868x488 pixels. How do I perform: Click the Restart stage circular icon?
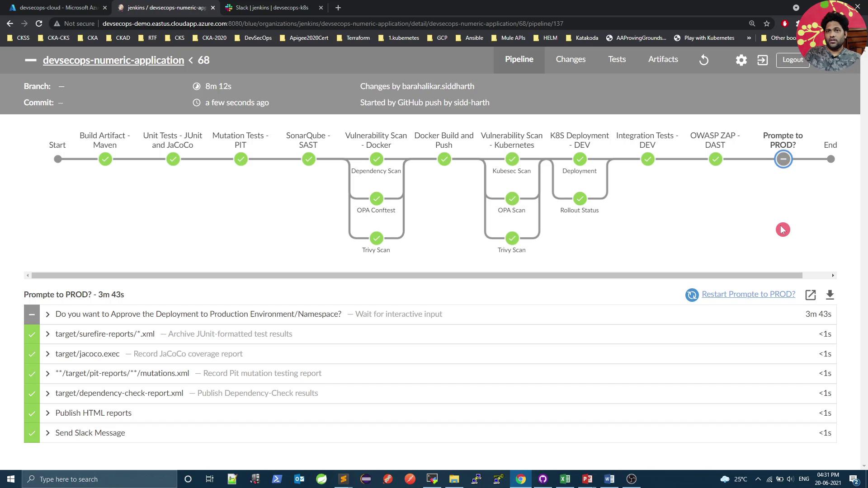coord(692,295)
